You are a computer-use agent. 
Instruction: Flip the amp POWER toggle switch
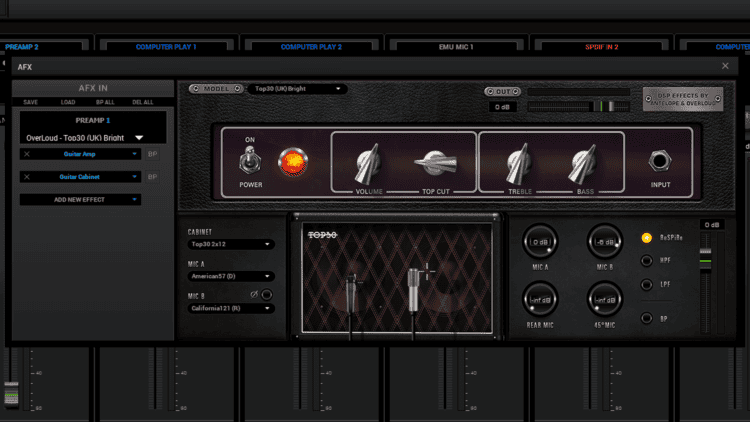pyautogui.click(x=250, y=160)
